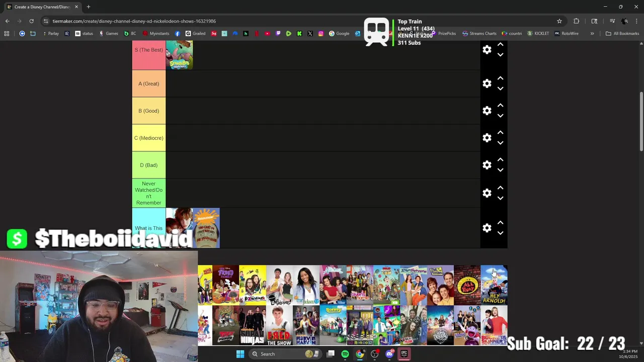Select Bucket & Skinner's Epic Adventures thumbnail
The width and height of the screenshot is (644, 362).
pyautogui.click(x=494, y=325)
